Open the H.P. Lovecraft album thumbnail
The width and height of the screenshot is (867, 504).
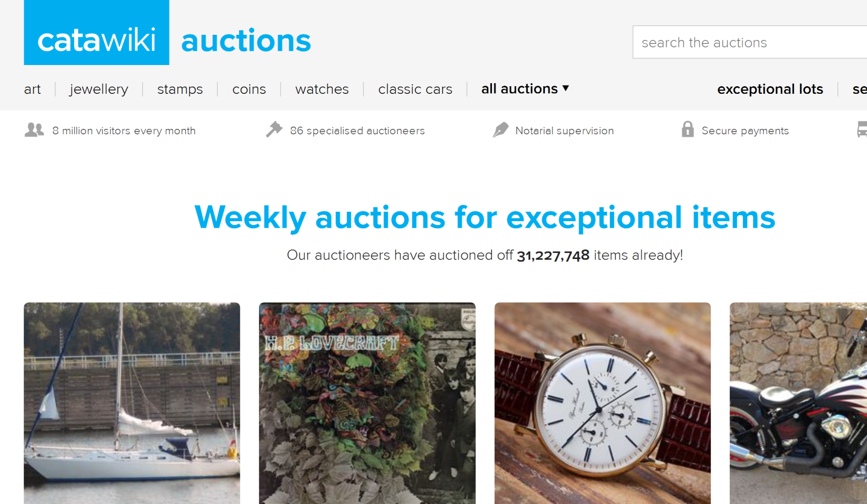367,403
